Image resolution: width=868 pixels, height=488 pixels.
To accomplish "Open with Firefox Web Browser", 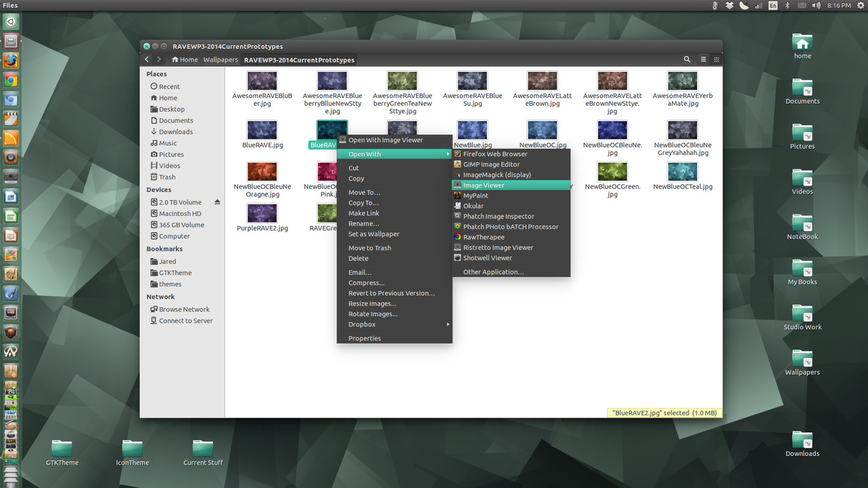I will coord(511,154).
